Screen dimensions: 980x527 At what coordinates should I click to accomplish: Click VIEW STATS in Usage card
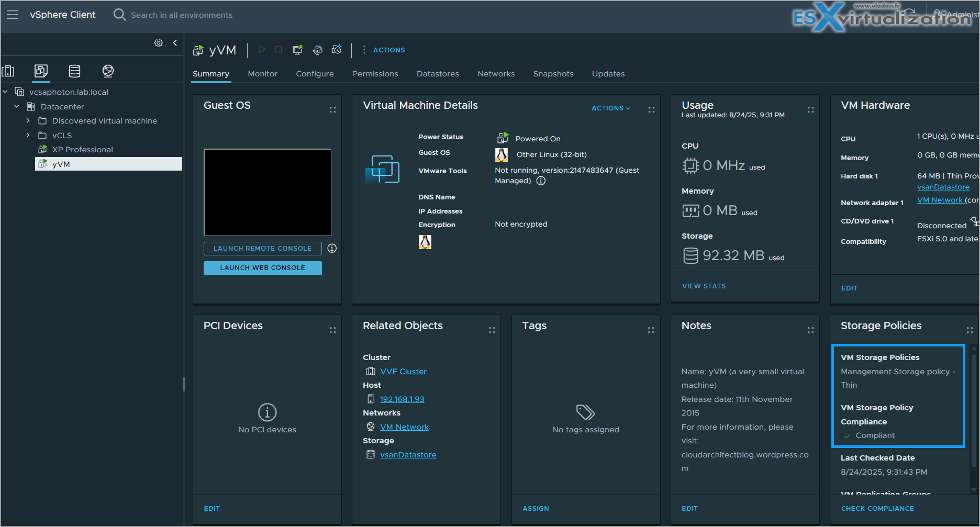[x=704, y=286]
